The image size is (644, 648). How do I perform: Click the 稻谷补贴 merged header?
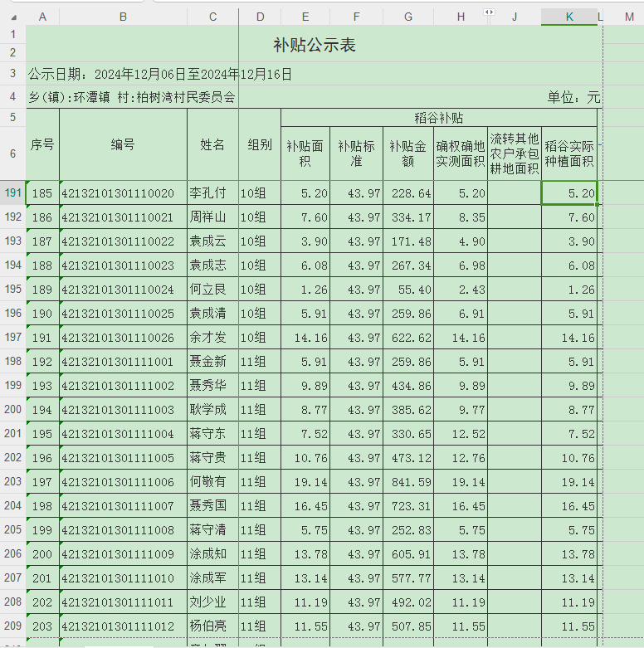439,118
